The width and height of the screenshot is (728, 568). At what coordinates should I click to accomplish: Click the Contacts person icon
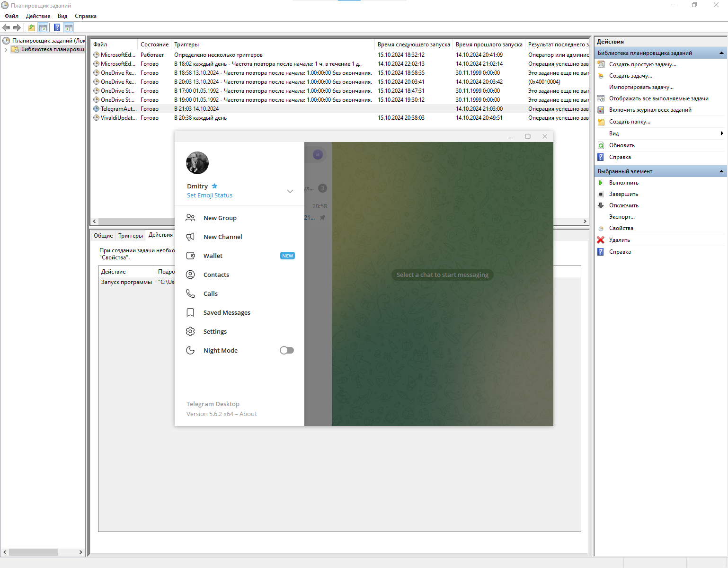pyautogui.click(x=190, y=275)
